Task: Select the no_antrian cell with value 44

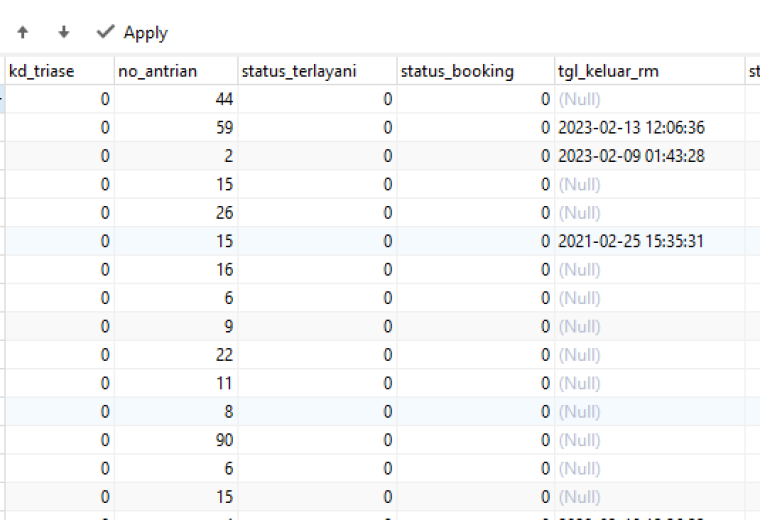Action: pos(176,99)
